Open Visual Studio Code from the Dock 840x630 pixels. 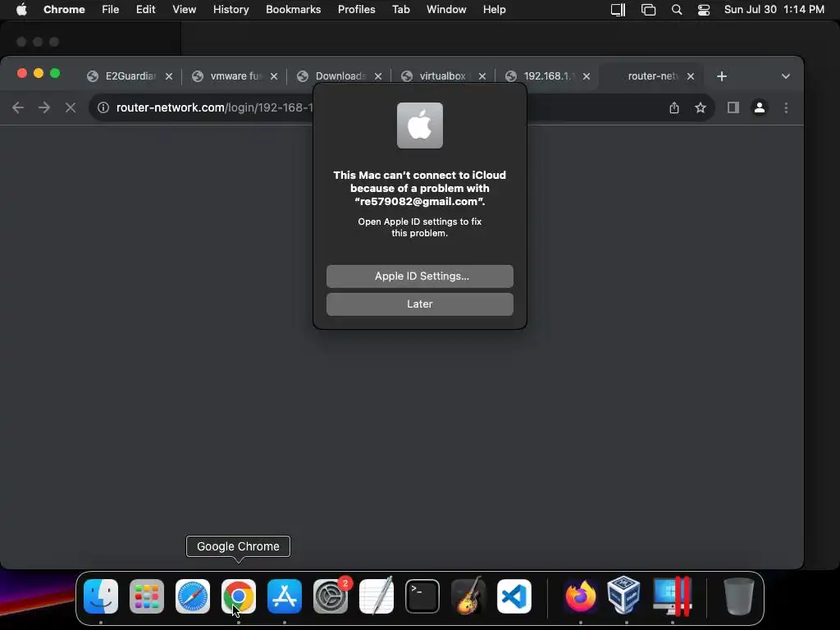coord(514,596)
